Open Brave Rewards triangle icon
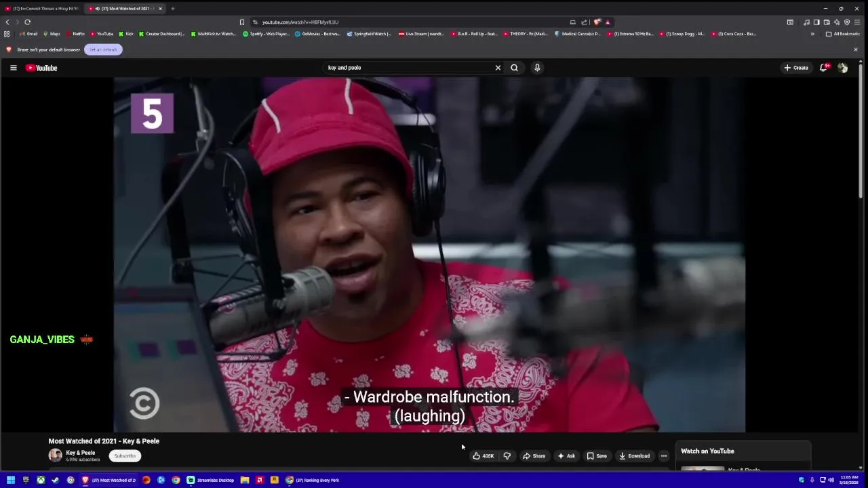Viewport: 868px width, 488px height. point(608,22)
